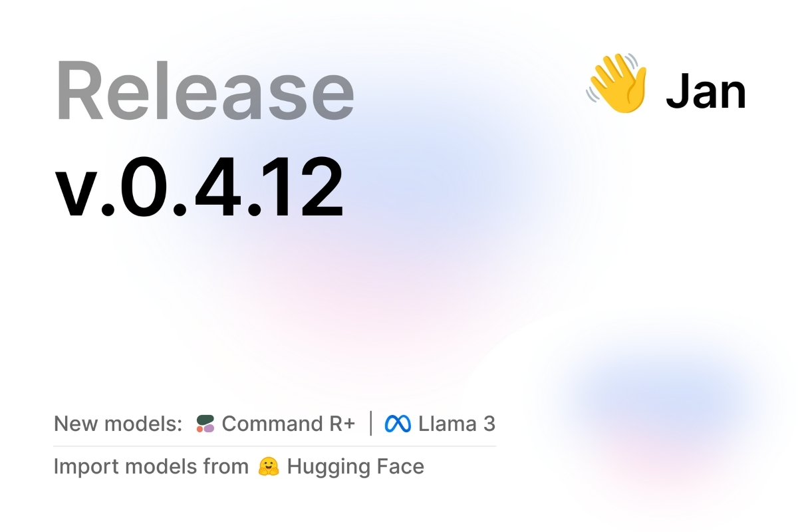Image resolution: width=798 pixels, height=532 pixels.
Task: Click the Import models from text
Action: (x=151, y=467)
